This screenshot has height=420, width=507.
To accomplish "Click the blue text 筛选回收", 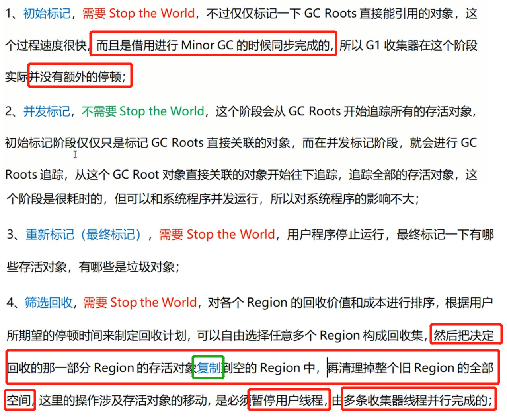I will point(49,303).
